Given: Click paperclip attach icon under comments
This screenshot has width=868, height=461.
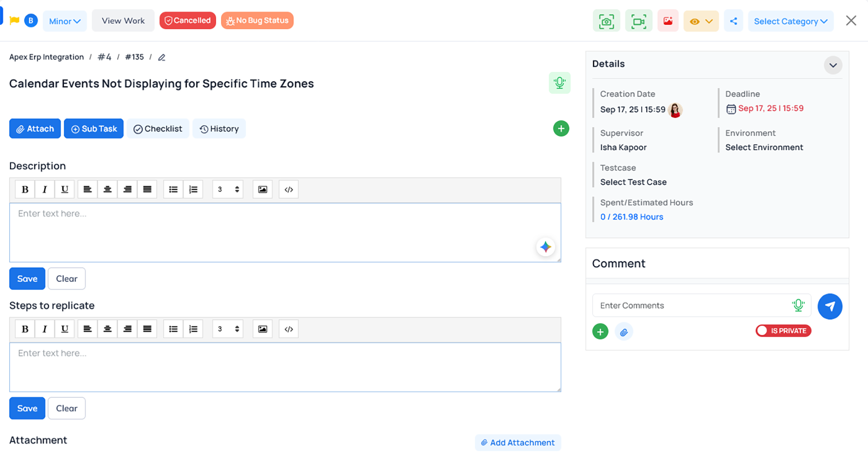Looking at the screenshot, I should pos(624,332).
